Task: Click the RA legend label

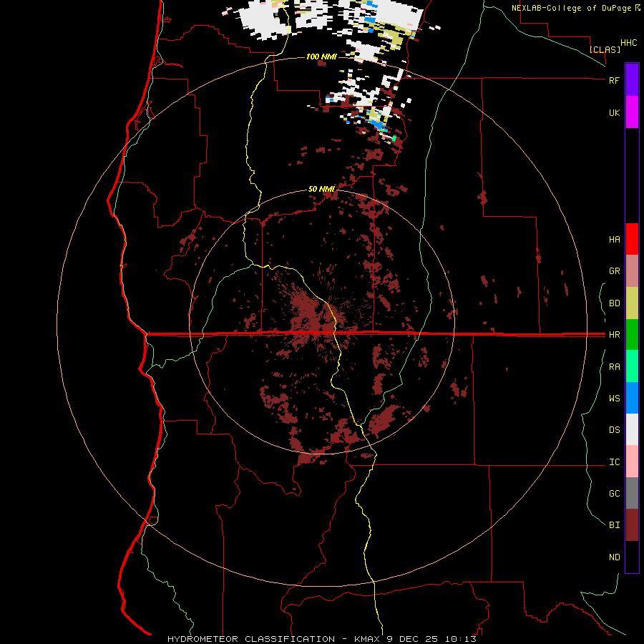Action: [x=614, y=367]
